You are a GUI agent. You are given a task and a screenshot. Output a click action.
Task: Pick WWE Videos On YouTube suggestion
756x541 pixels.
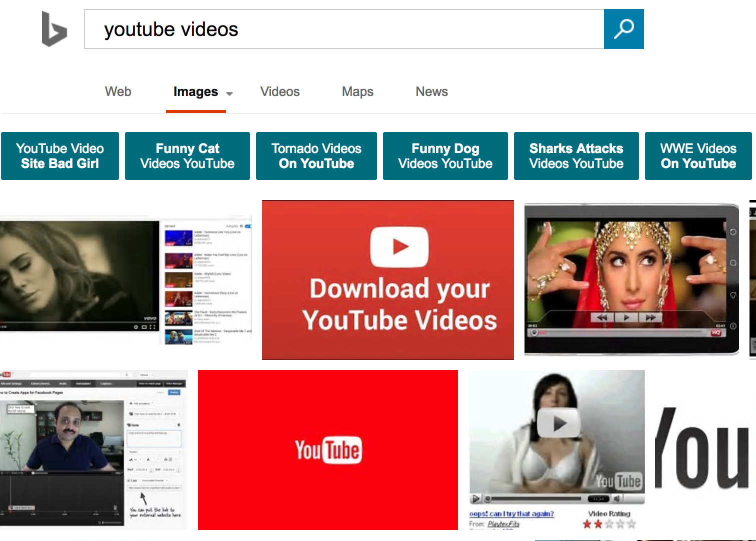698,156
